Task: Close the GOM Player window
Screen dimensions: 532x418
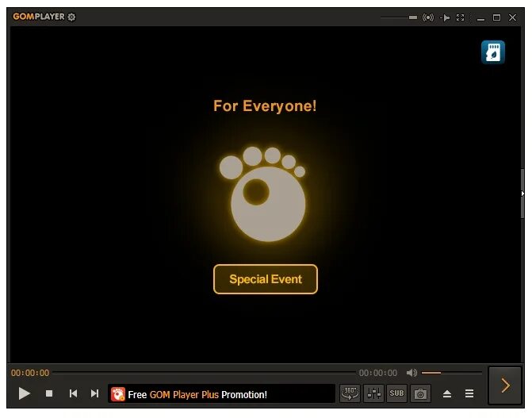Action: (513, 17)
